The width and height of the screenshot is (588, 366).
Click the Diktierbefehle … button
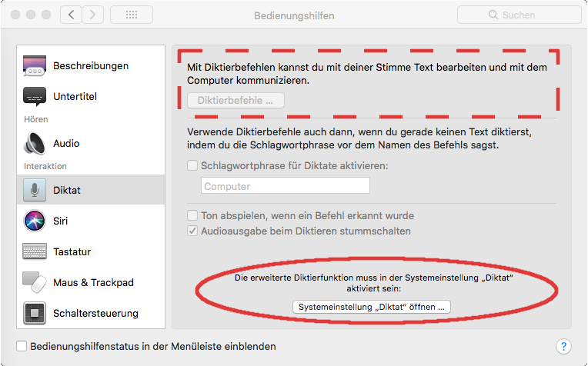tap(236, 101)
